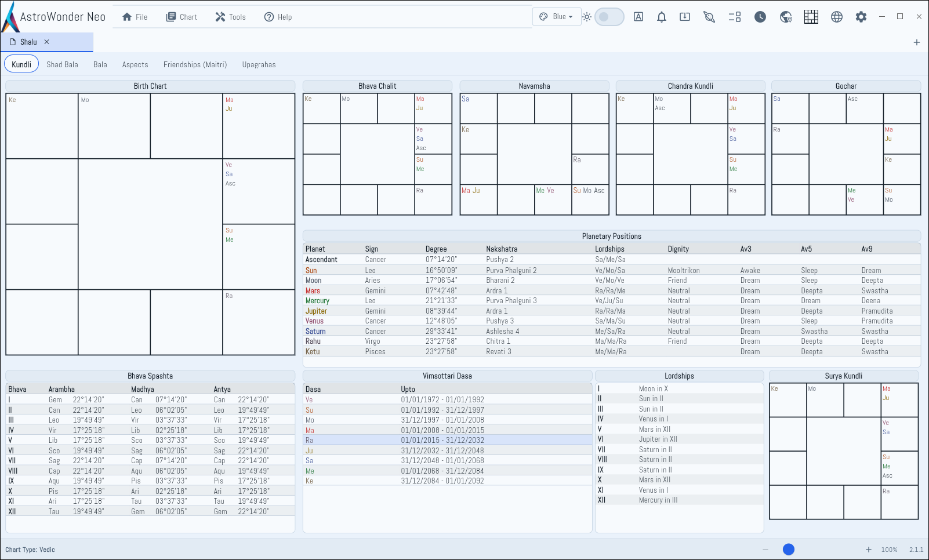The image size is (929, 560).
Task: Open the Blue theme dropdown
Action: coord(556,17)
